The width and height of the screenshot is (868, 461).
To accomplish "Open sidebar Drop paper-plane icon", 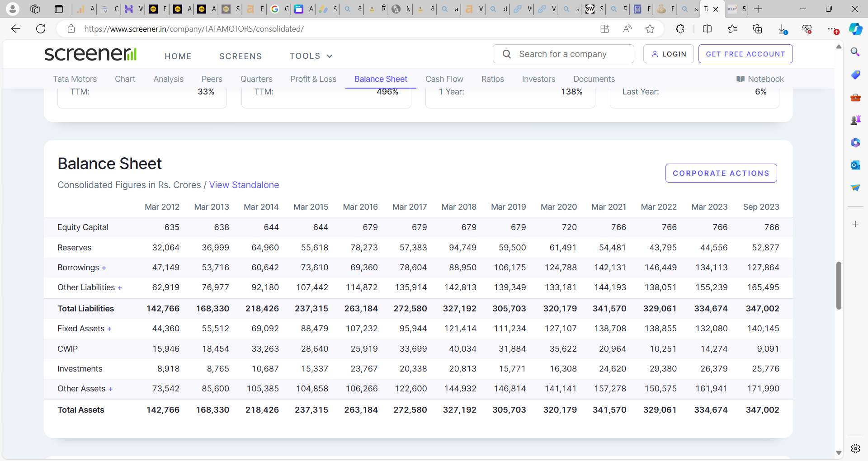I will tap(855, 188).
